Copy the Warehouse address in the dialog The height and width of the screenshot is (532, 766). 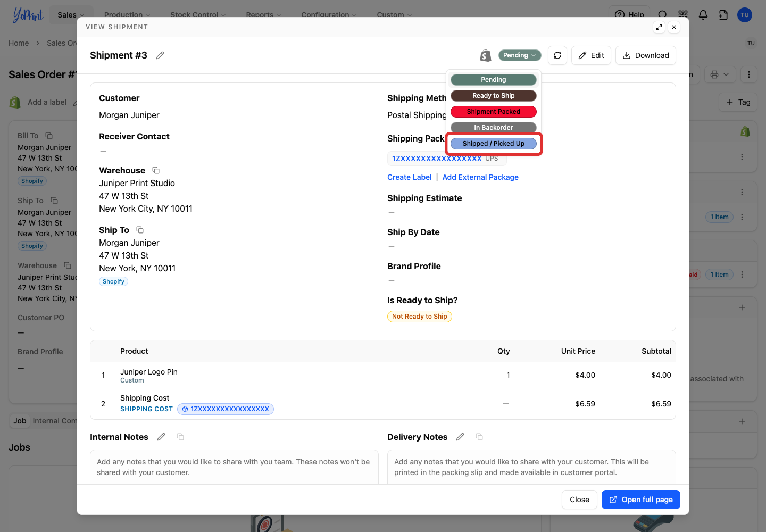[156, 170]
